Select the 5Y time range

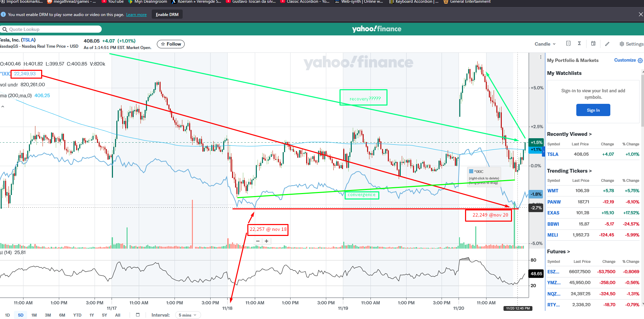pyautogui.click(x=104, y=315)
